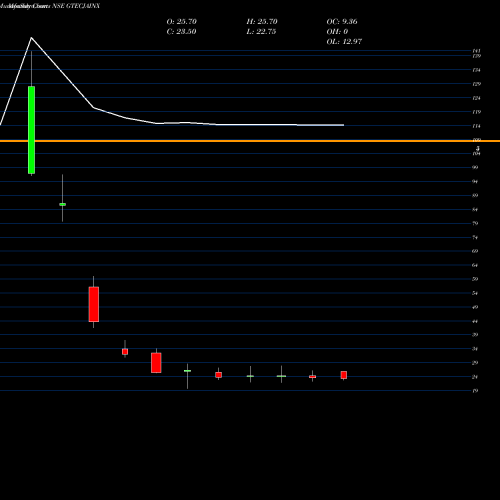
Task: Click the OL: 12.97 reading
Action: [x=344, y=42]
